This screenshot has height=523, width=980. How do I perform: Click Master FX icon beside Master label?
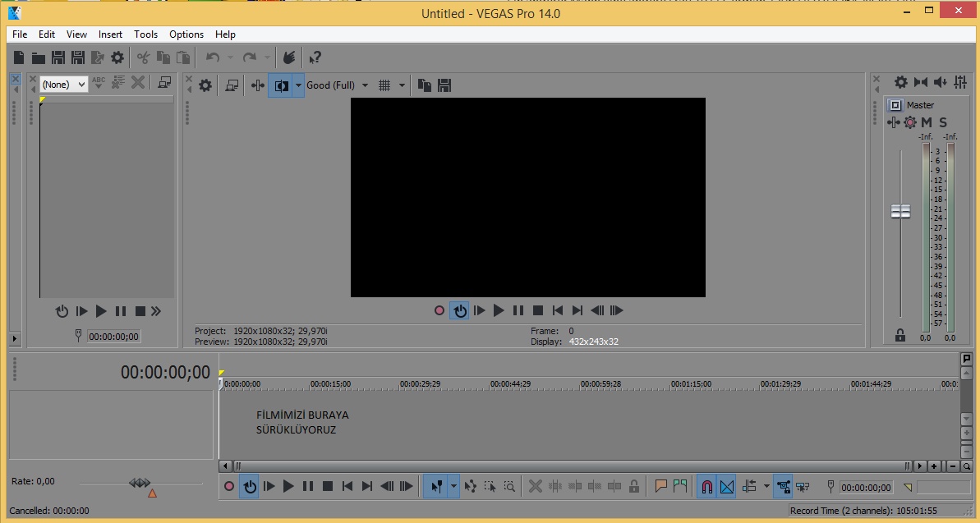[895, 105]
